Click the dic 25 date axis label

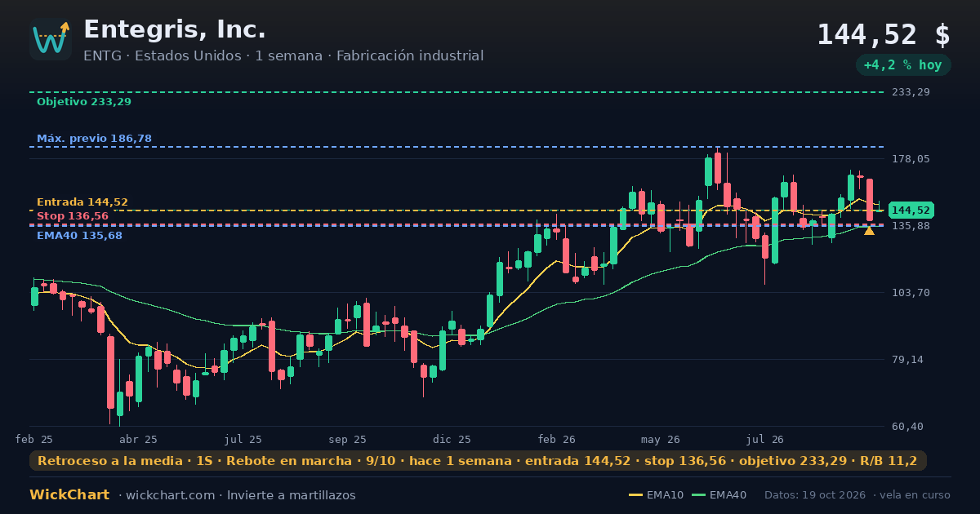(x=452, y=440)
